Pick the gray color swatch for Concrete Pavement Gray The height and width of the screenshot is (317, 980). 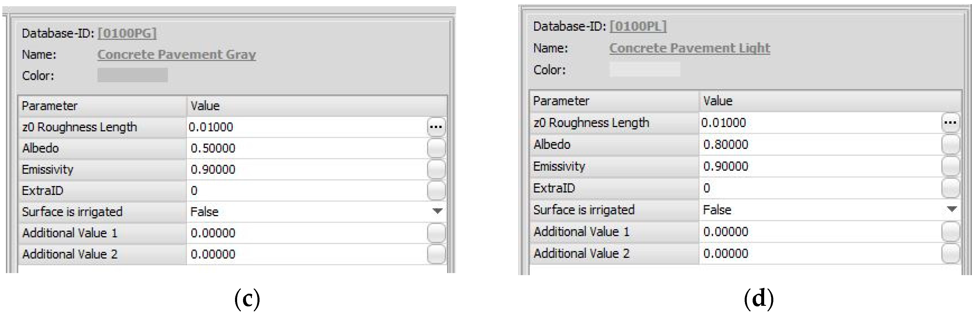tap(132, 75)
